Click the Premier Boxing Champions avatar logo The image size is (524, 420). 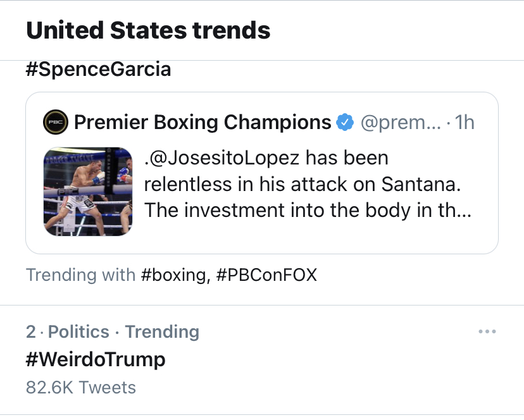(x=56, y=122)
